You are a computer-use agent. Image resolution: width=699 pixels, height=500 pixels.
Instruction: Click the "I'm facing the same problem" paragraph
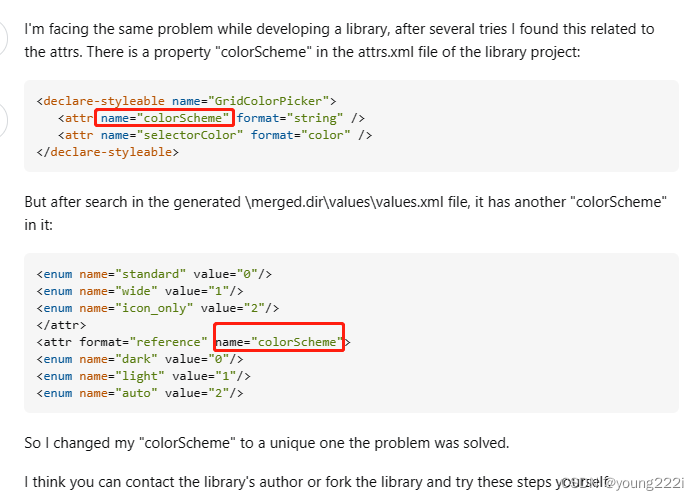339,39
